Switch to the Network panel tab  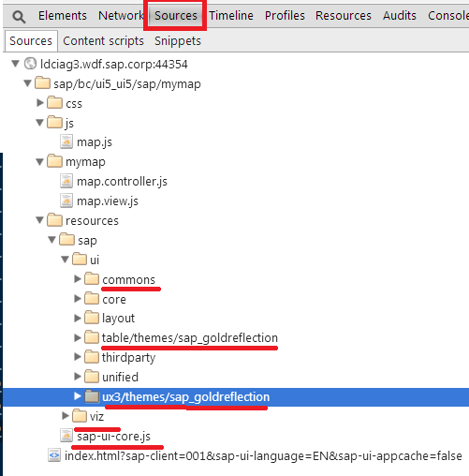121,15
